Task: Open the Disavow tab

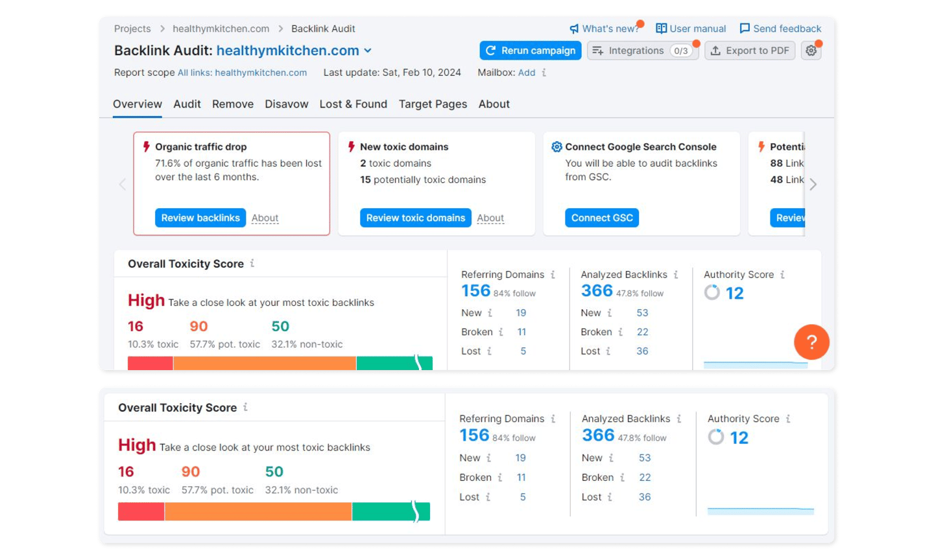Action: pos(287,104)
